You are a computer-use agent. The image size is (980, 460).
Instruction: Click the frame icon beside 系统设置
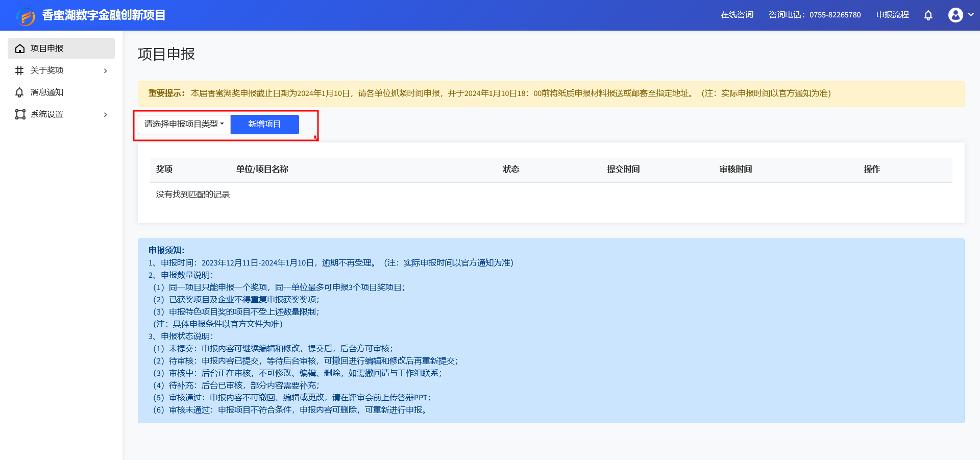(20, 114)
